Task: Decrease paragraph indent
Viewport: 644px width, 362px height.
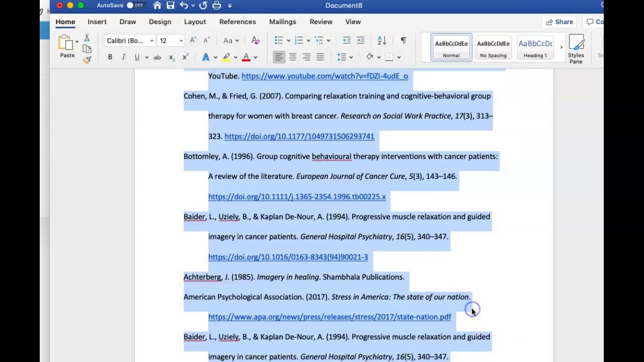Action: 347,41
